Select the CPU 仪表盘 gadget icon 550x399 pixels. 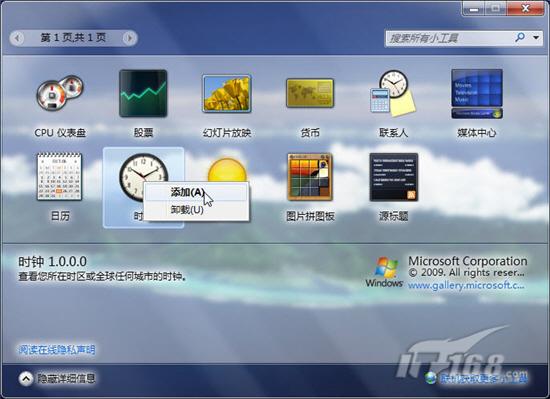(60, 93)
